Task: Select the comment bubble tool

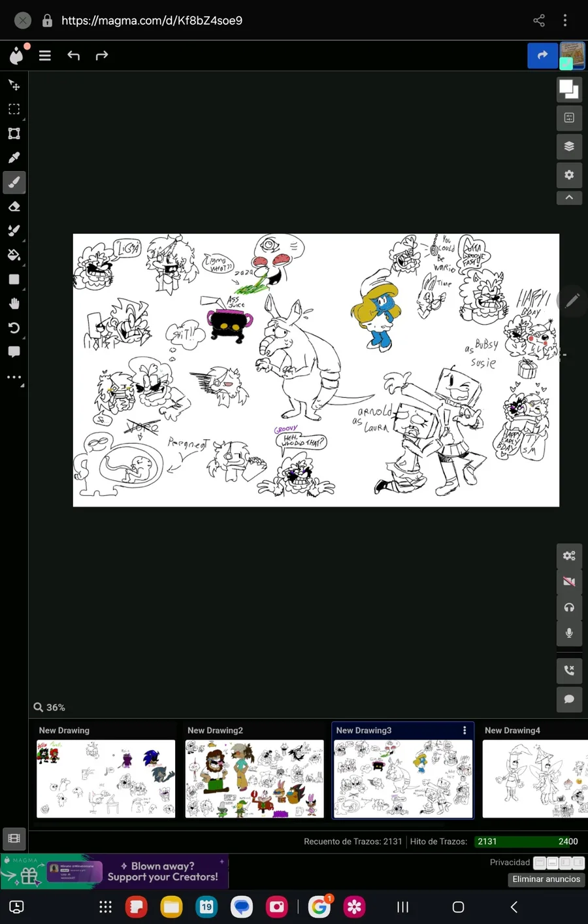Action: [14, 352]
